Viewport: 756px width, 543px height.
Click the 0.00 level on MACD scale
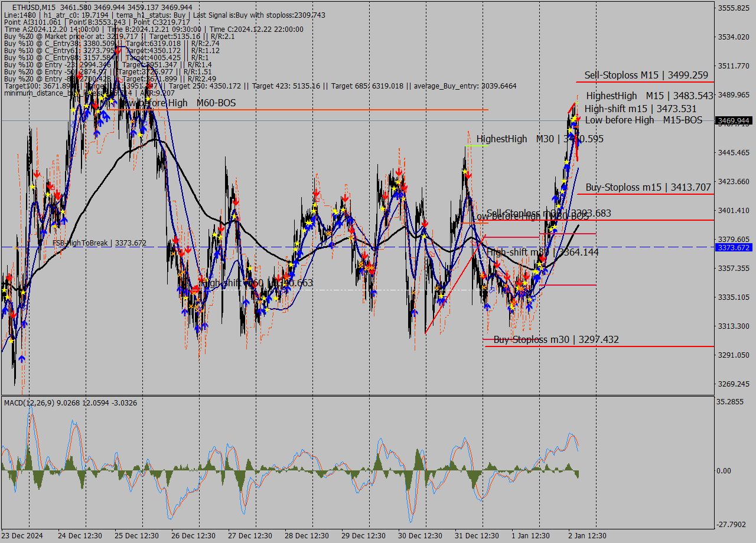[x=724, y=471]
